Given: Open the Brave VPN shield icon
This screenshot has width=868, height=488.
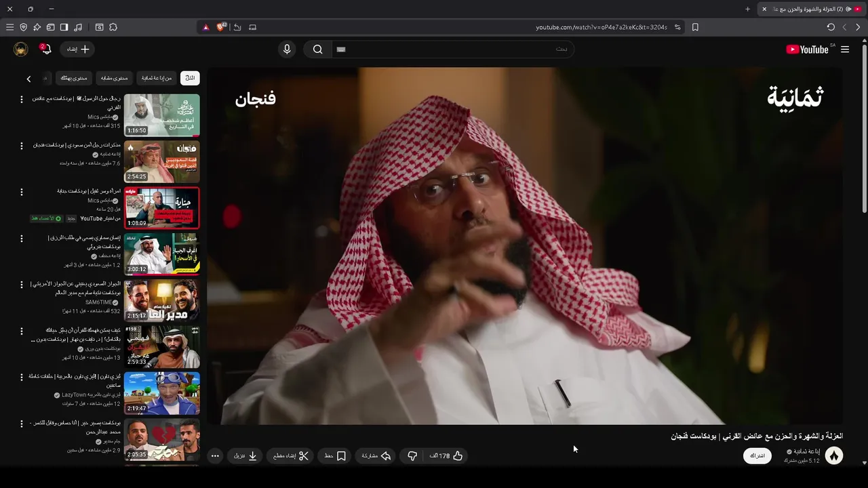Looking at the screenshot, I should 23,27.
